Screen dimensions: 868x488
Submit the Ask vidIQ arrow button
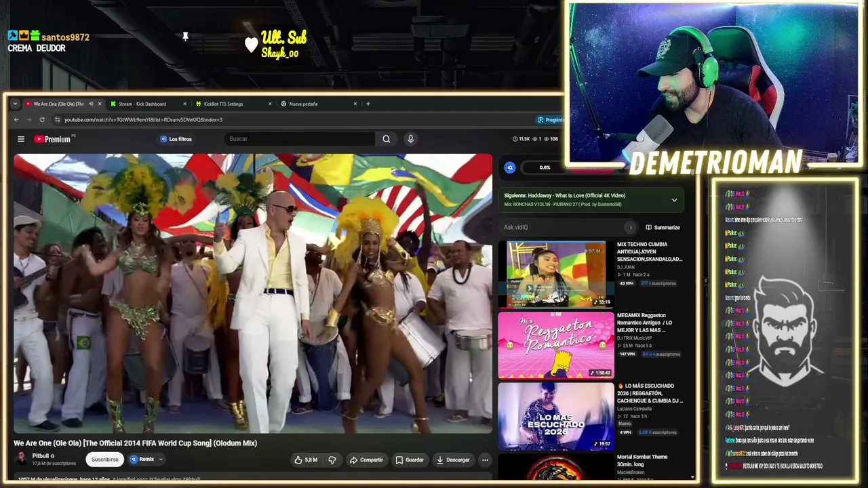click(x=630, y=228)
